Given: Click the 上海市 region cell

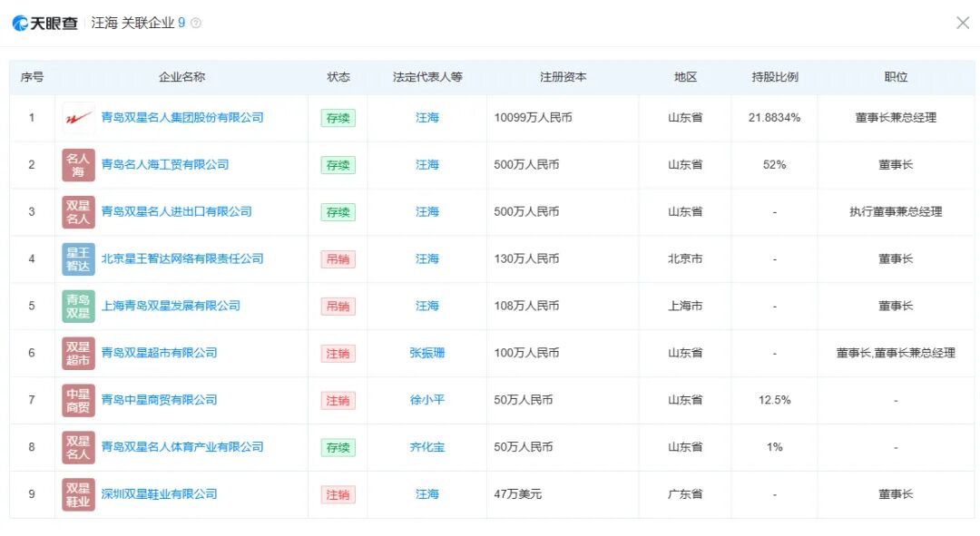Looking at the screenshot, I should [x=685, y=306].
